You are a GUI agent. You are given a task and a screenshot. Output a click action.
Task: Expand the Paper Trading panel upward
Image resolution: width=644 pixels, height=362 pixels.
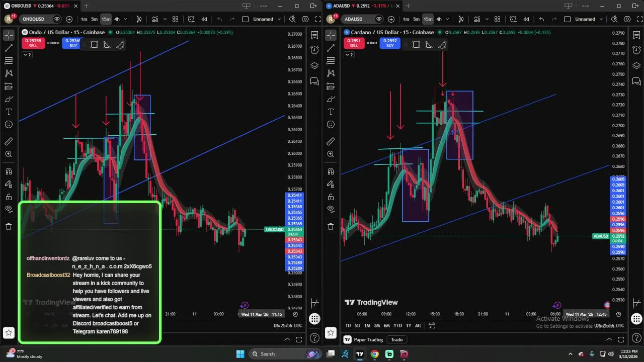[x=609, y=339]
